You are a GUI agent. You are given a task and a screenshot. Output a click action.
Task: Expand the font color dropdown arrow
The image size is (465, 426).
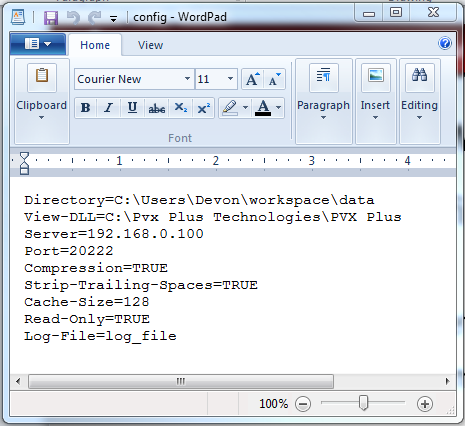tap(279, 108)
